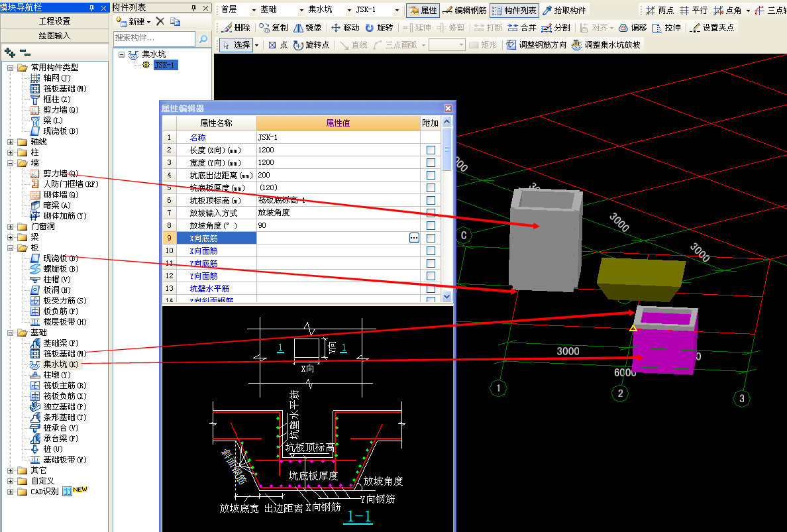Click the 1-1 section link in diagram
Screen dimensions: 787x532
[359, 516]
